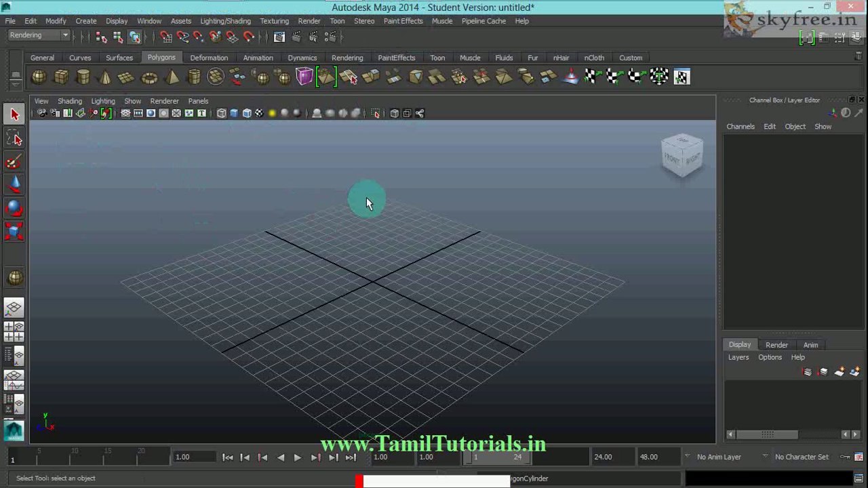Image resolution: width=868 pixels, height=488 pixels.
Task: Click the snap to grids magnet icon
Action: 166,37
